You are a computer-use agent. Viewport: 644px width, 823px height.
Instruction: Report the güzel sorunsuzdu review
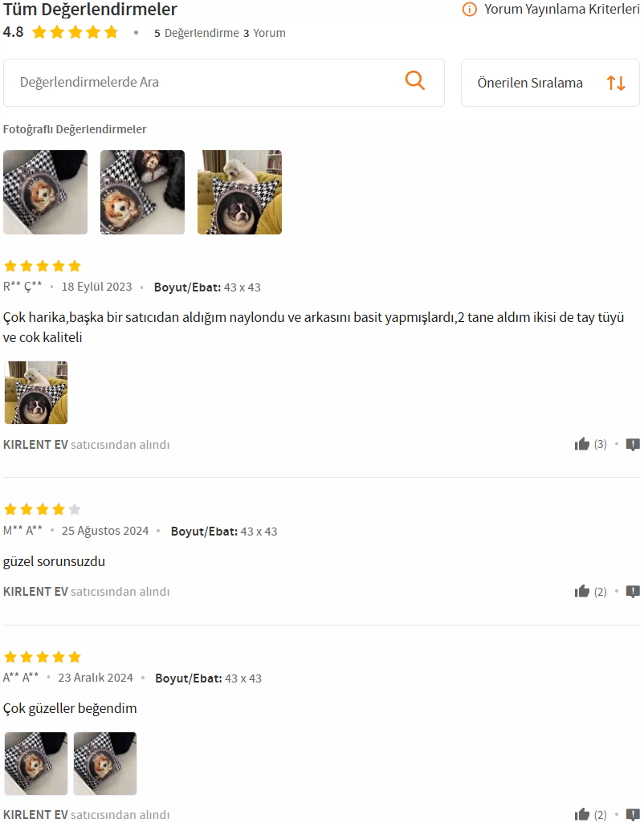click(x=633, y=592)
